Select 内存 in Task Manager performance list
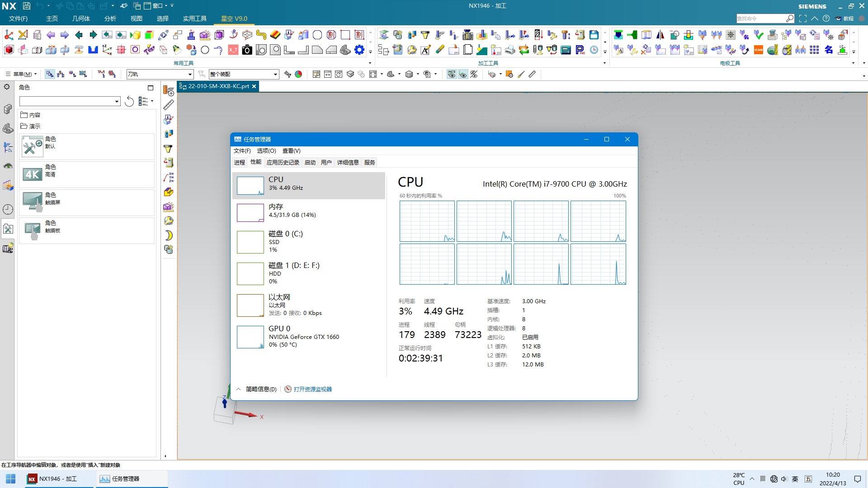Image resolution: width=868 pixels, height=488 pixels. point(309,212)
